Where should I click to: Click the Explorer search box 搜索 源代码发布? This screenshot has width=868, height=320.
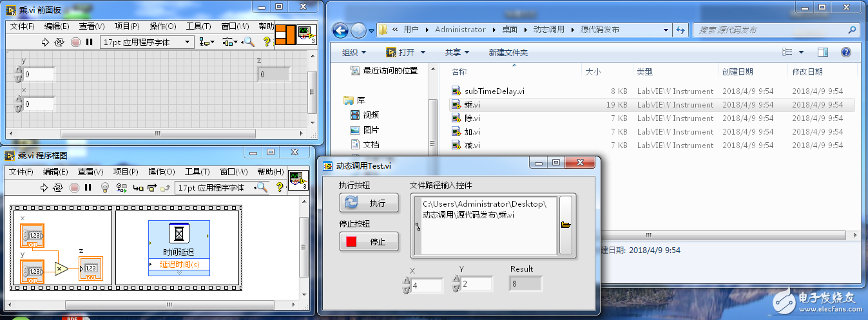pos(777,30)
